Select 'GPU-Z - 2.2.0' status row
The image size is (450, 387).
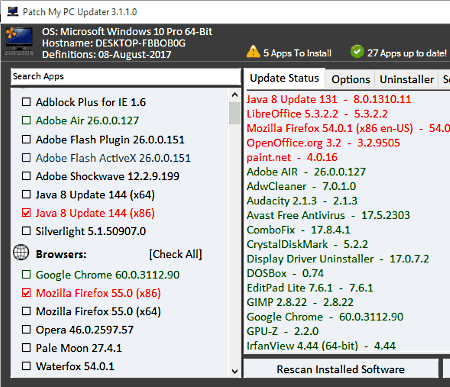coord(283,331)
